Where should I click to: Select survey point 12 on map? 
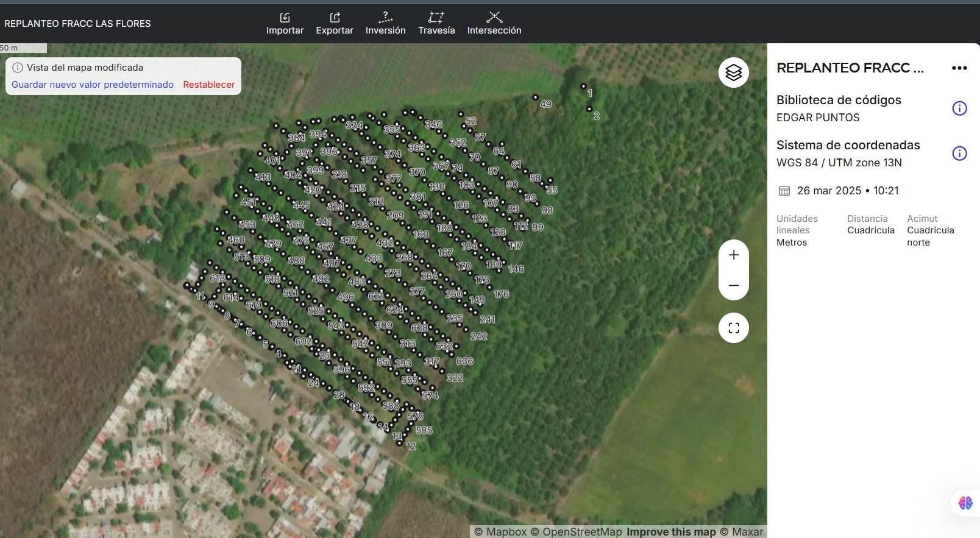click(400, 444)
